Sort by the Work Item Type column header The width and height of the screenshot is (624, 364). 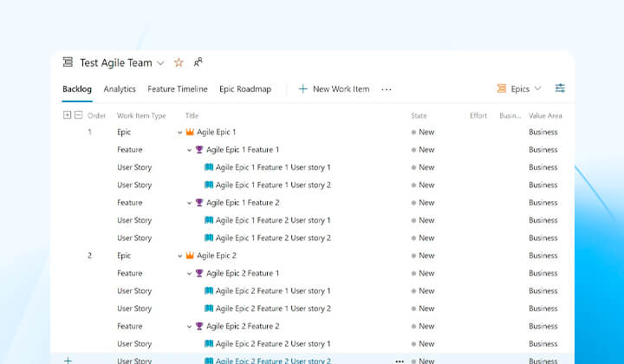pos(141,116)
